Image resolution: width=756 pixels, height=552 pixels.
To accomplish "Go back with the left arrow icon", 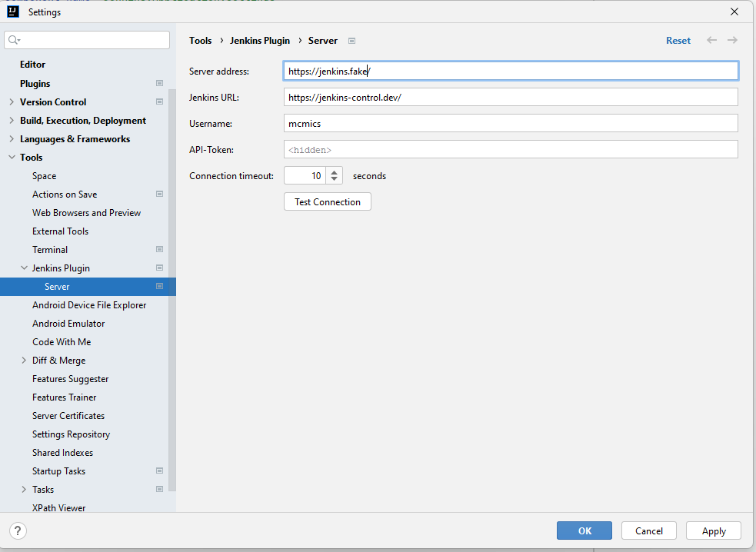I will [711, 40].
